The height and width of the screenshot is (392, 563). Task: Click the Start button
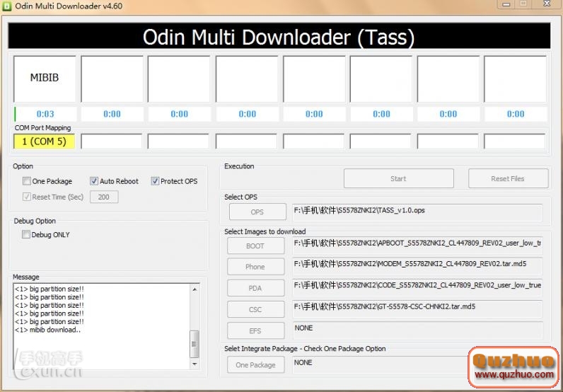coord(398,178)
